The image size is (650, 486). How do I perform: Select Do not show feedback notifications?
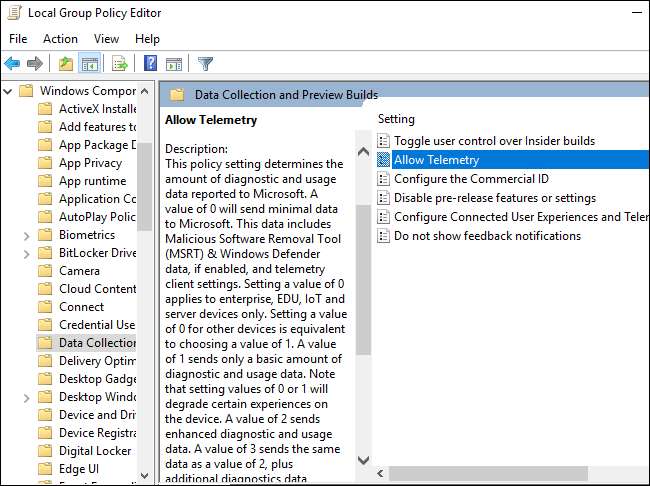(488, 236)
